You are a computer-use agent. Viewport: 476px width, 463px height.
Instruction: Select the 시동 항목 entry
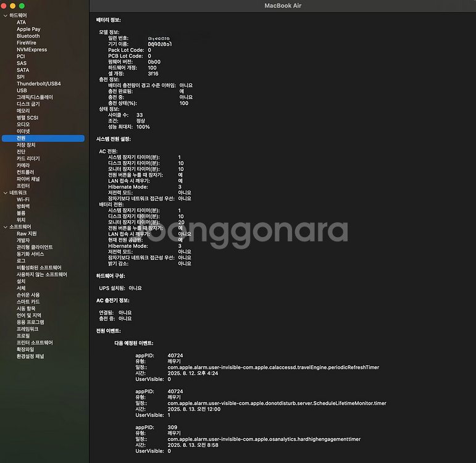[26, 309]
